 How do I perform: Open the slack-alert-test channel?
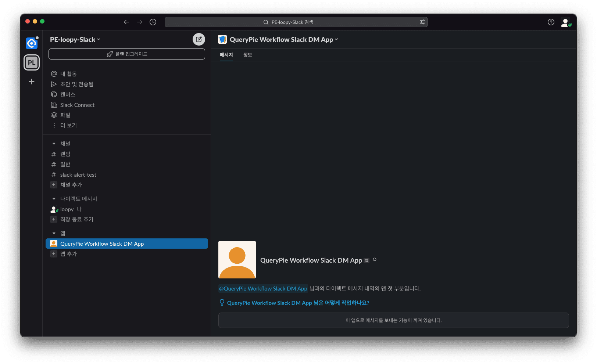[78, 175]
